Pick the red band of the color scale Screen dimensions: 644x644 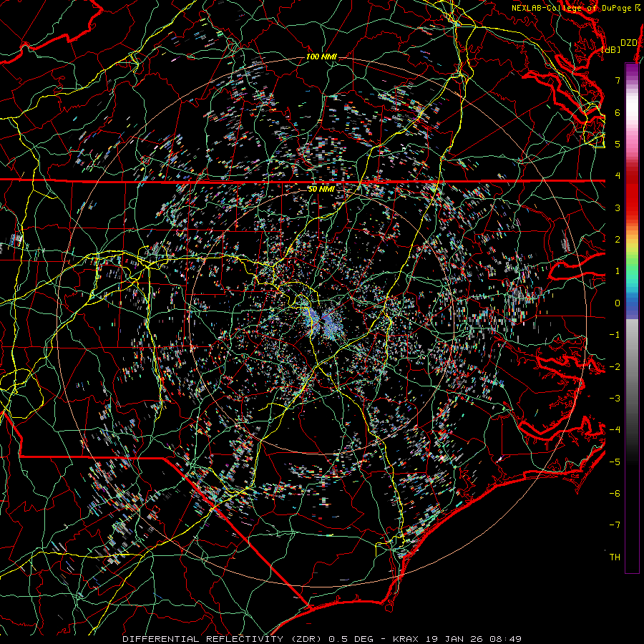[632, 193]
